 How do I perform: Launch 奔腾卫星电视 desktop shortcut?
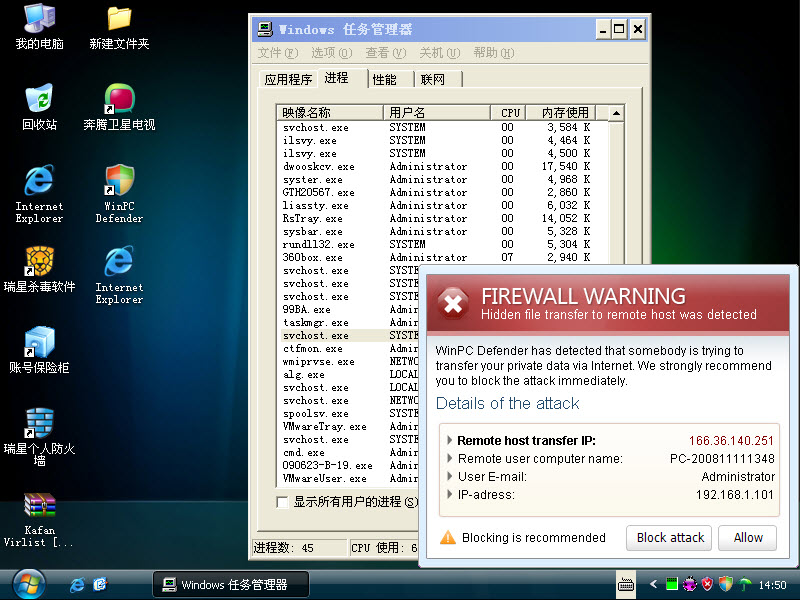tap(119, 107)
